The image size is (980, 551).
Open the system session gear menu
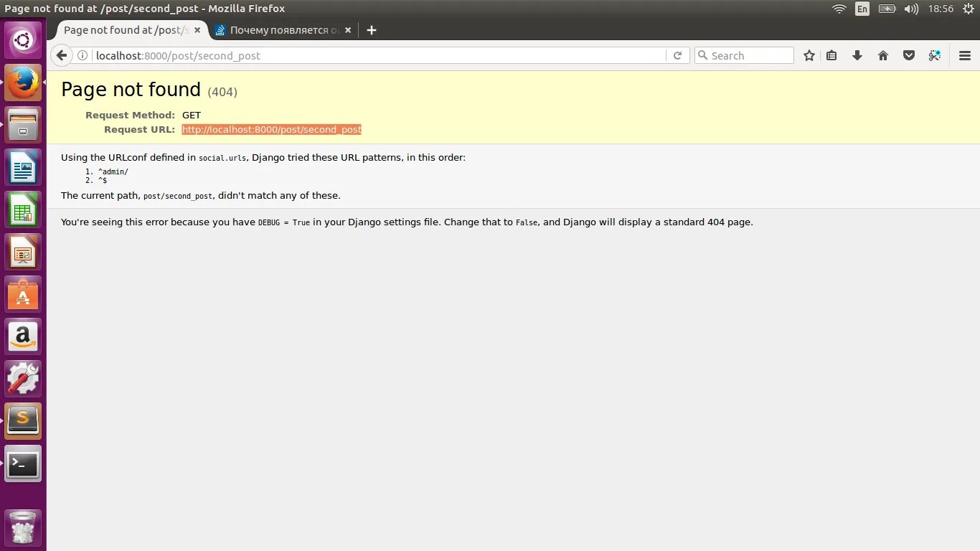click(969, 9)
